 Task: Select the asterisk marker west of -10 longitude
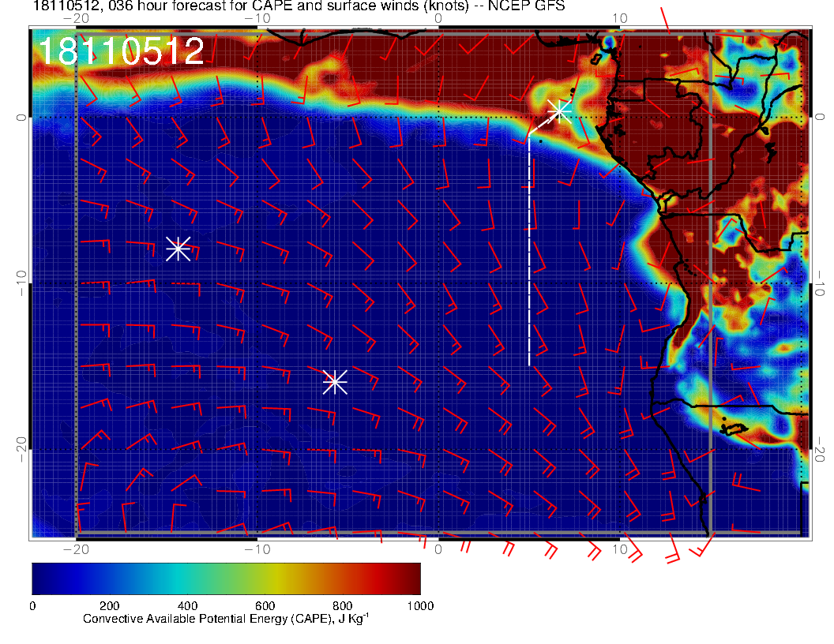[x=178, y=248]
